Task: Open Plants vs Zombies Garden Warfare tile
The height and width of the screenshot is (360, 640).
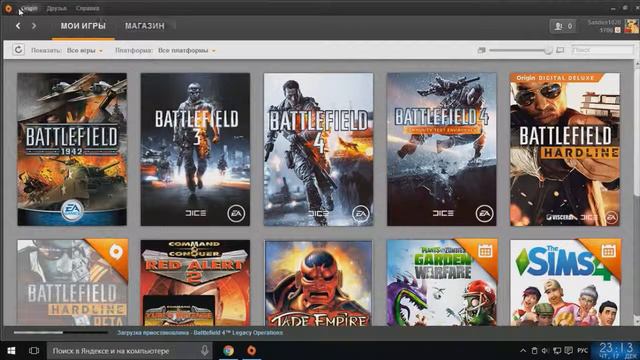Action: (x=442, y=282)
